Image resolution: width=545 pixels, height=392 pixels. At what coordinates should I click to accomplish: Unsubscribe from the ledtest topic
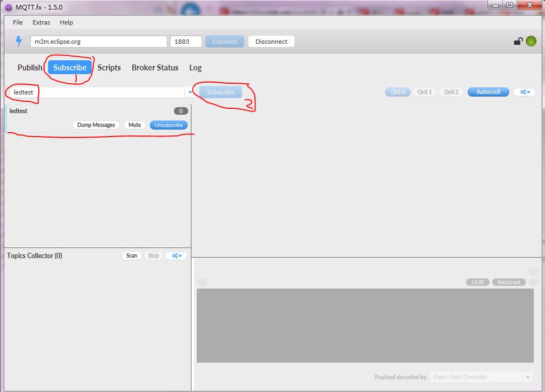pyautogui.click(x=169, y=125)
